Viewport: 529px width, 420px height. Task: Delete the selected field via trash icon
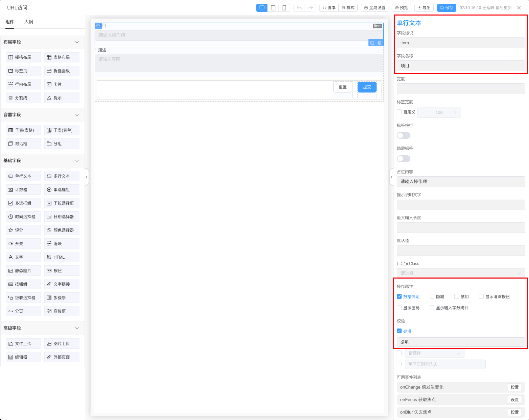[380, 43]
